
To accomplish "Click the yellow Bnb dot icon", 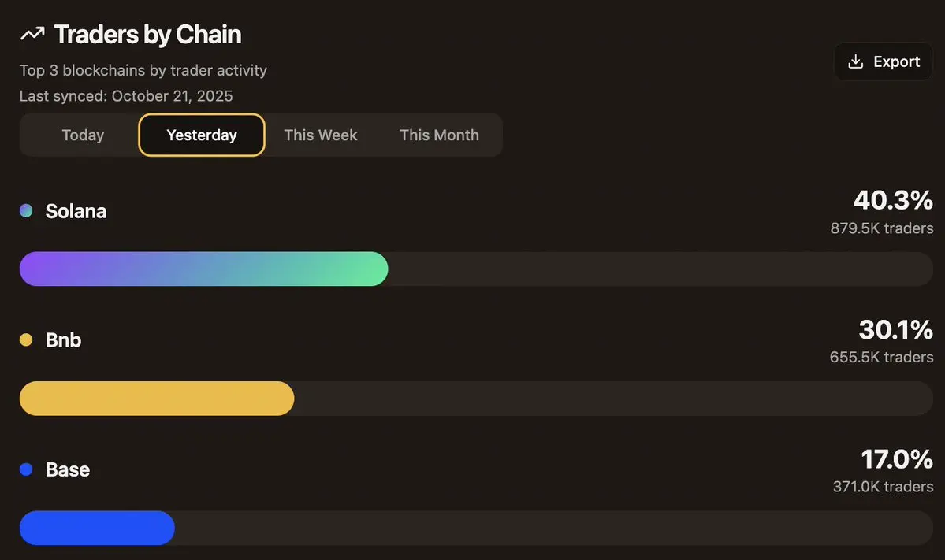I will [26, 339].
